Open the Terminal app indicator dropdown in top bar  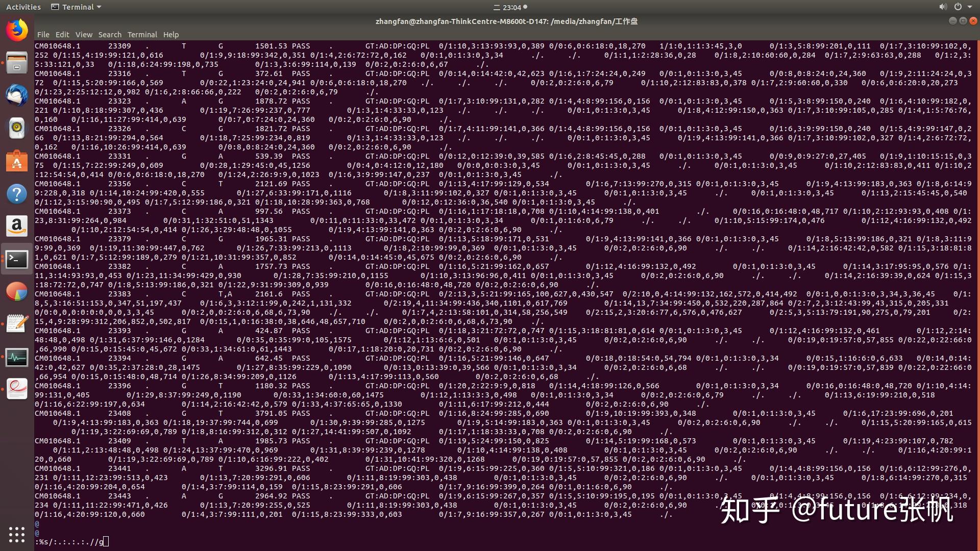pos(76,7)
